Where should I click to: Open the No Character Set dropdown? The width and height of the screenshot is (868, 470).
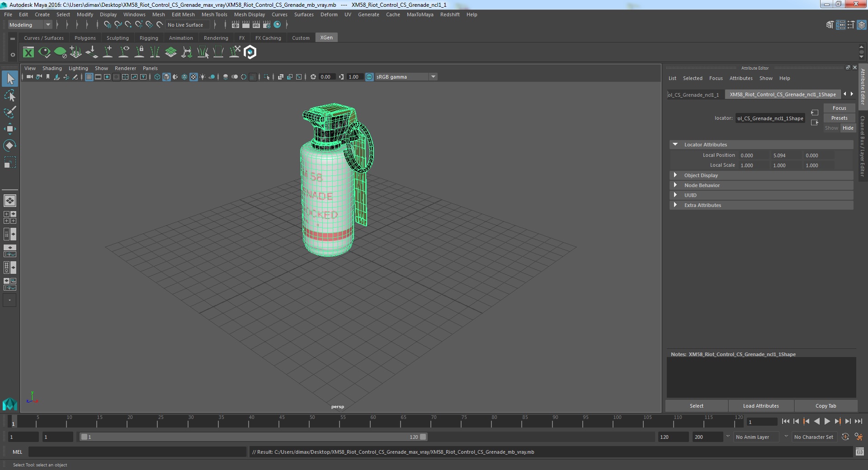pyautogui.click(x=814, y=437)
